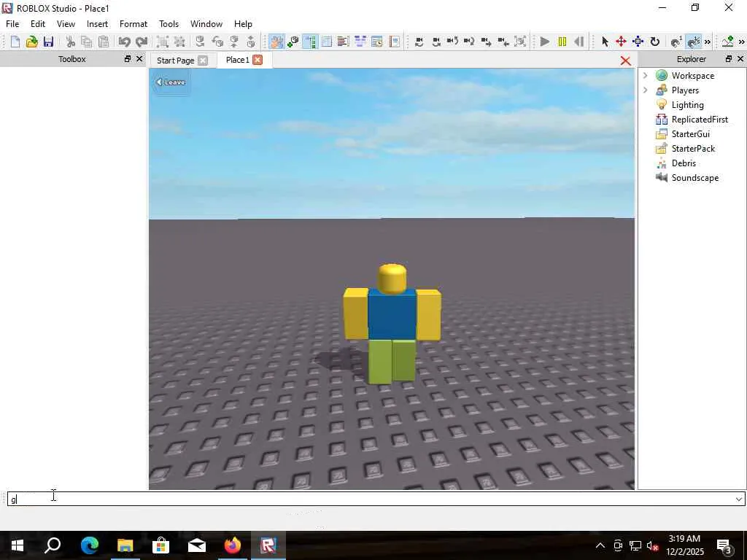Click the Paste clipboard icon
This screenshot has width=747, height=560.
point(104,42)
